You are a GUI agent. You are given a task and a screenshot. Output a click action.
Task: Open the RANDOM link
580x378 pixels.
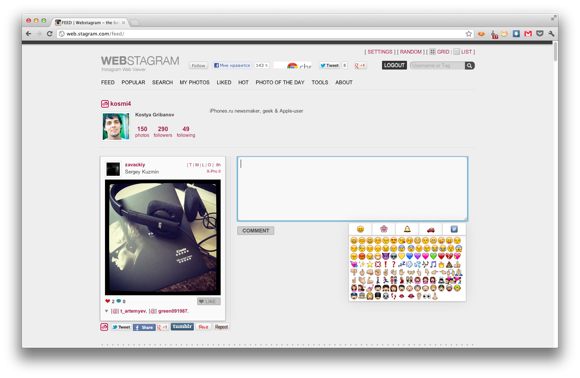(x=411, y=52)
